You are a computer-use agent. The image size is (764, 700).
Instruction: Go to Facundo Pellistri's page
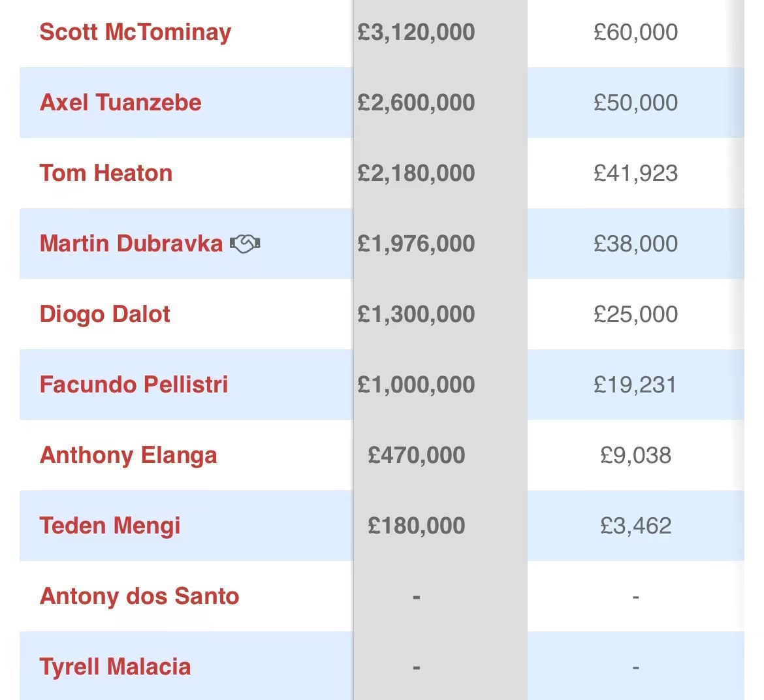pyautogui.click(x=134, y=385)
